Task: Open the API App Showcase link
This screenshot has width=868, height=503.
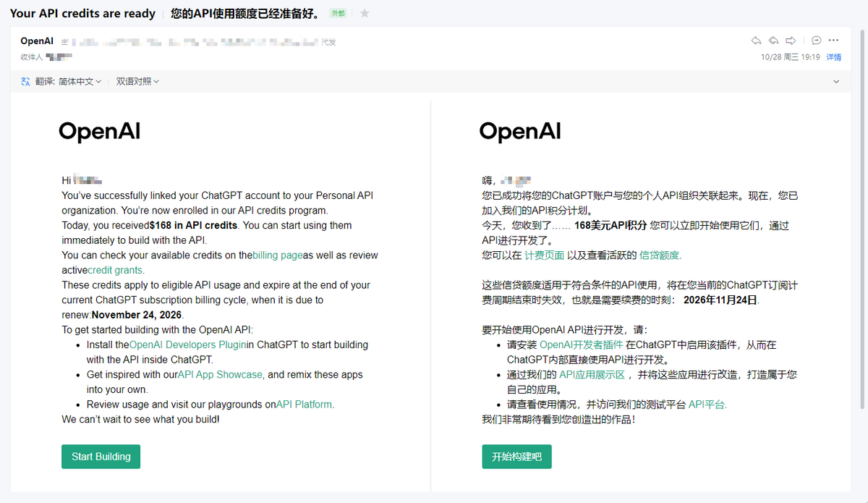Action: pyautogui.click(x=221, y=375)
